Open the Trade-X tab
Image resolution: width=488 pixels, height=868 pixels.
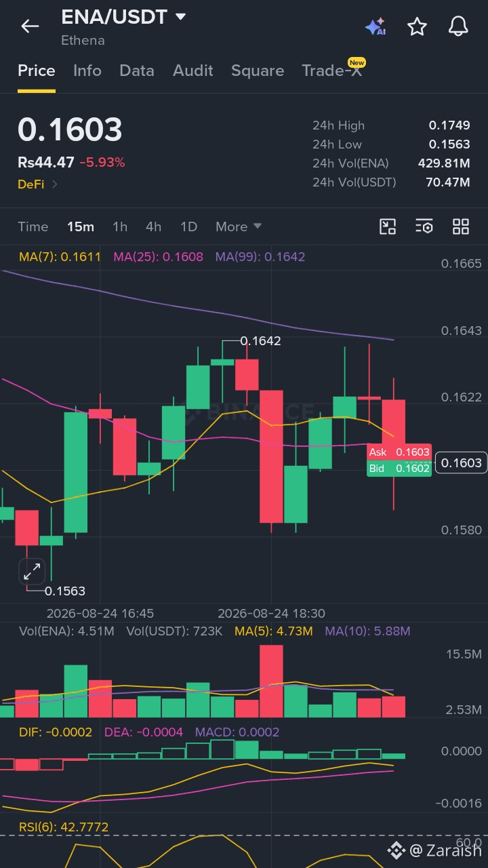coord(332,71)
